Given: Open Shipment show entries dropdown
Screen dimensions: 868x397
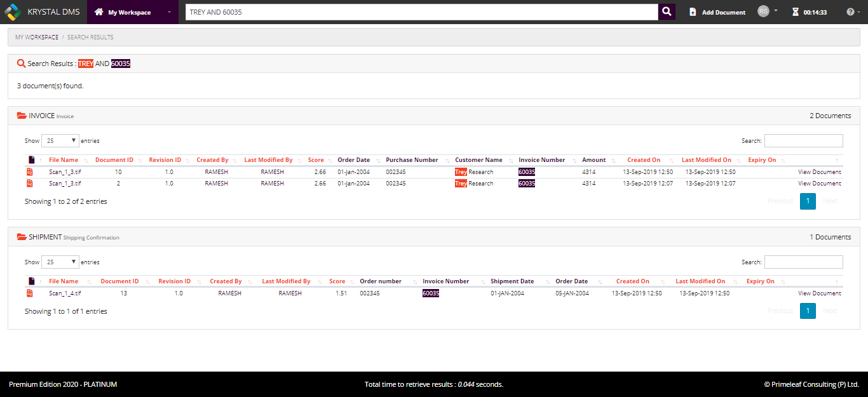Looking at the screenshot, I should [x=60, y=262].
